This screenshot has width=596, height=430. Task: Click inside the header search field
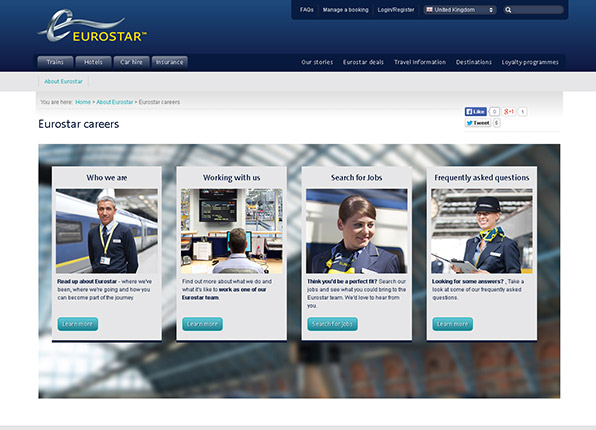coord(537,10)
